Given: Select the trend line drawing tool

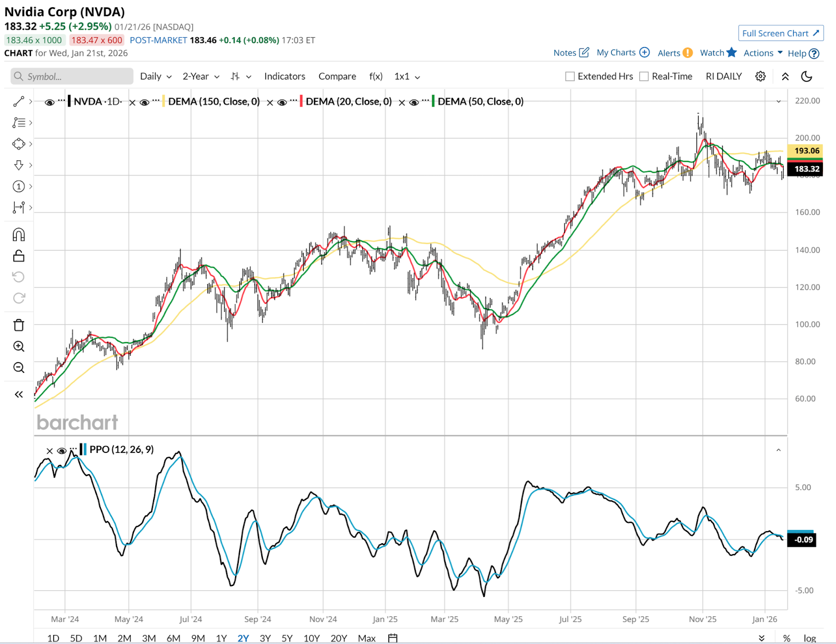Looking at the screenshot, I should 19,101.
